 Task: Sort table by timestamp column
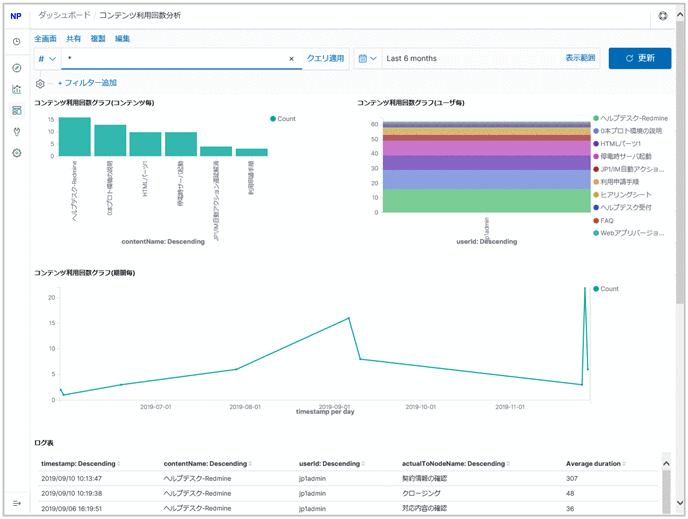(80, 464)
